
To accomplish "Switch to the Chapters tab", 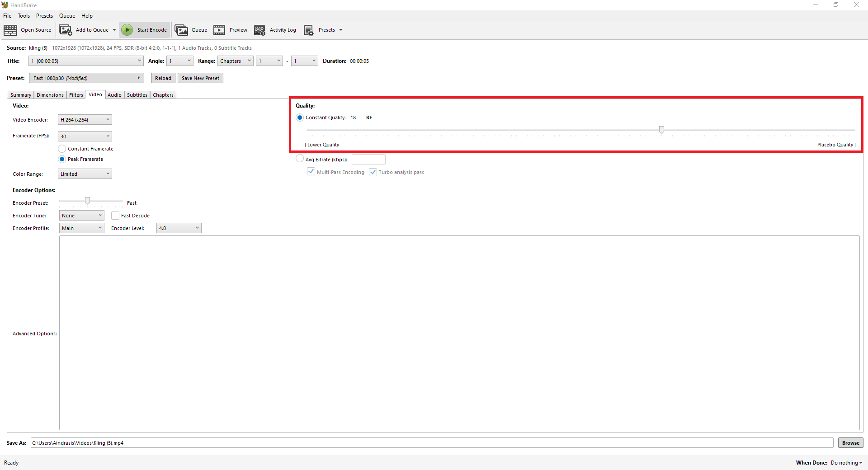I will pyautogui.click(x=163, y=95).
